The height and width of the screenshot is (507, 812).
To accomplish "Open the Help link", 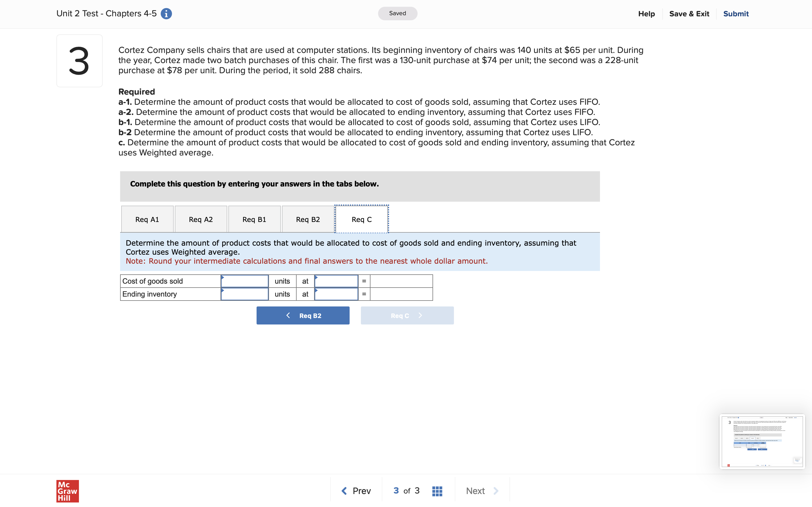I will [646, 14].
